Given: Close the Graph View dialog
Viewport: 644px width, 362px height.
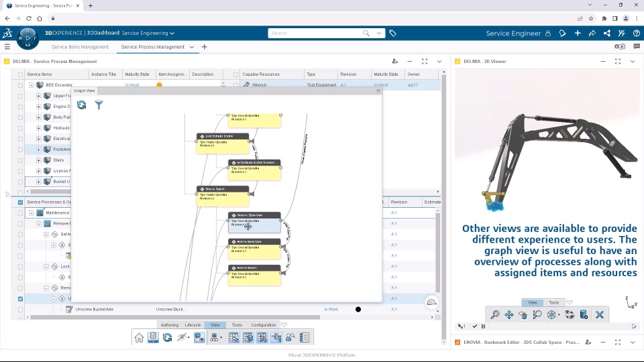Looking at the screenshot, I should [x=378, y=90].
